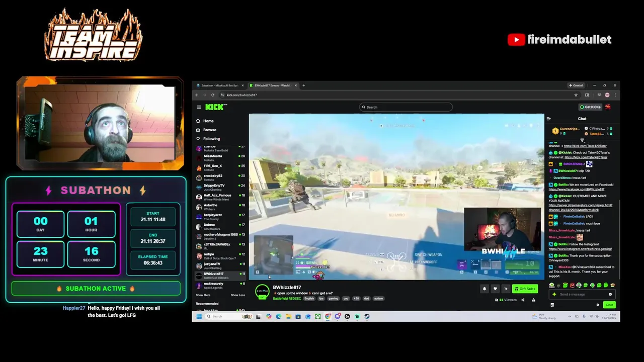Click the report warning triangle icon

[533, 300]
